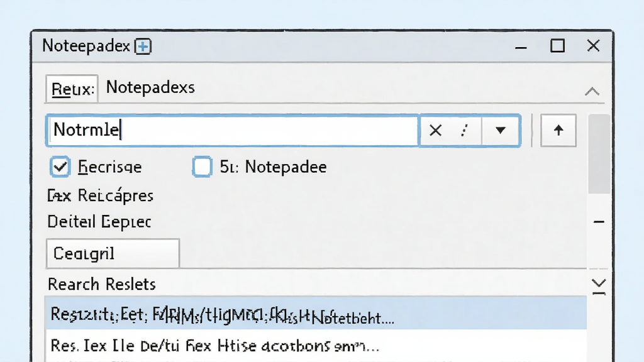644x362 pixels.
Task: Close the Noteepadex window
Action: pyautogui.click(x=593, y=45)
